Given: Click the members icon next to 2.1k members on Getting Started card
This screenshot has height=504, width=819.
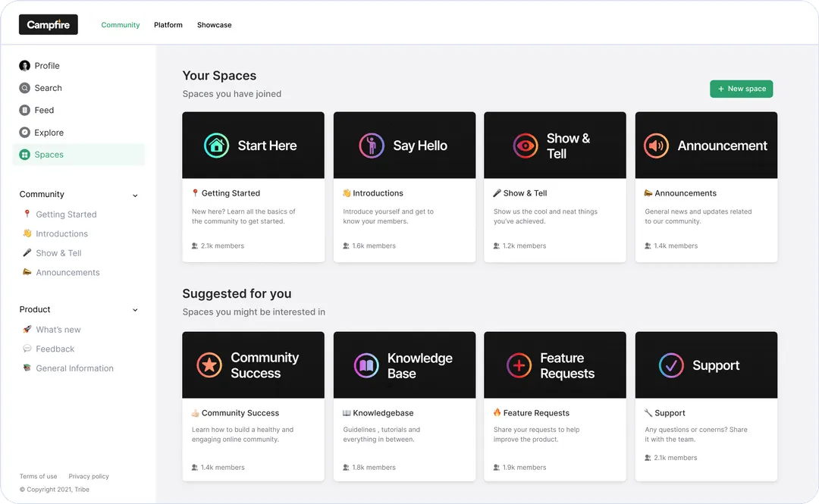Looking at the screenshot, I should (195, 246).
